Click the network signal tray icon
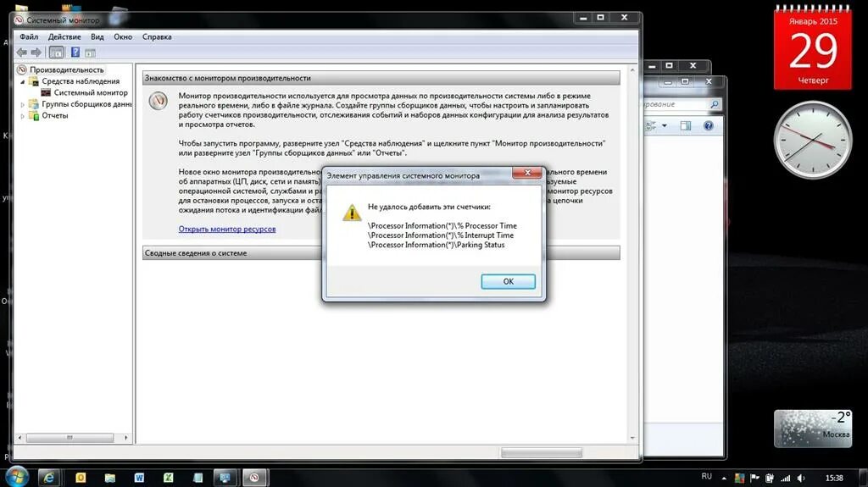Image resolution: width=868 pixels, height=487 pixels. tap(785, 478)
